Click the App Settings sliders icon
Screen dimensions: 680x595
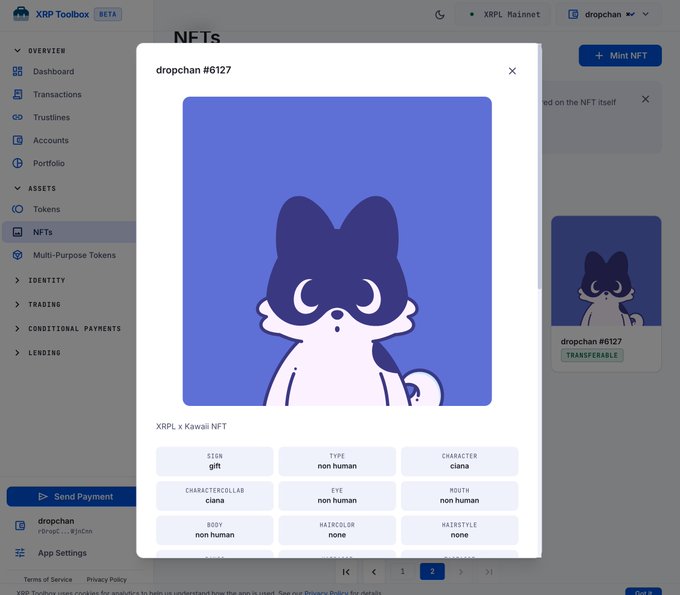20,553
